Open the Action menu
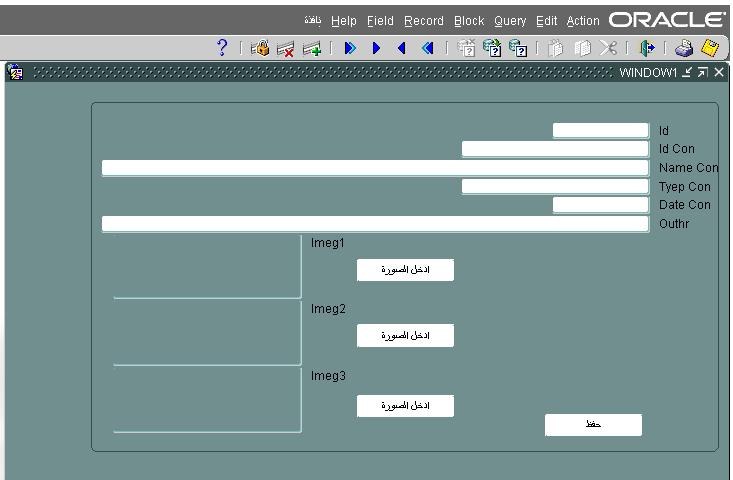The image size is (733, 480). coord(583,21)
